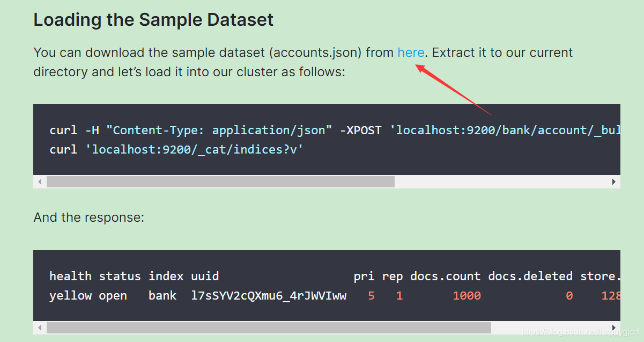Click the docs.count value 1000
This screenshot has width=644, height=342.
click(x=467, y=295)
